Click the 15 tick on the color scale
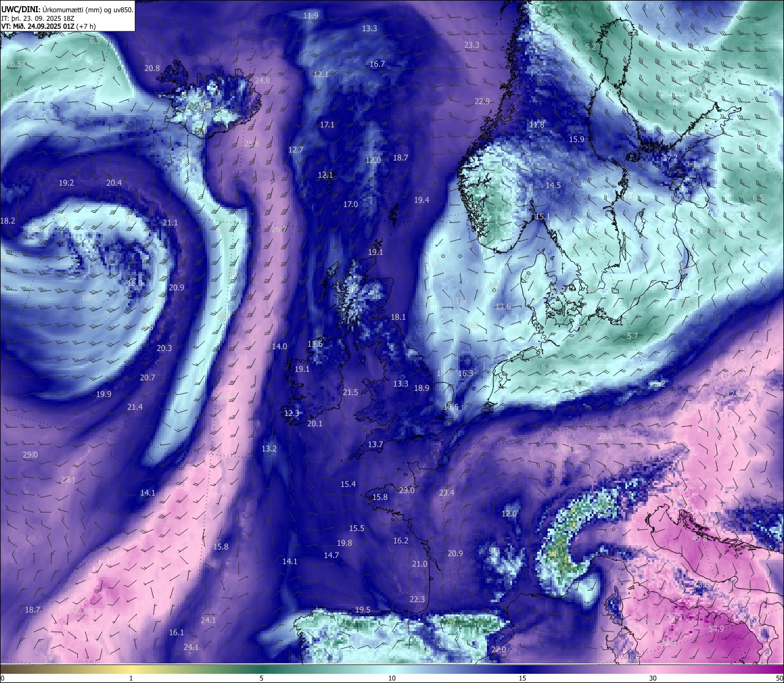The image size is (784, 683). 522,678
